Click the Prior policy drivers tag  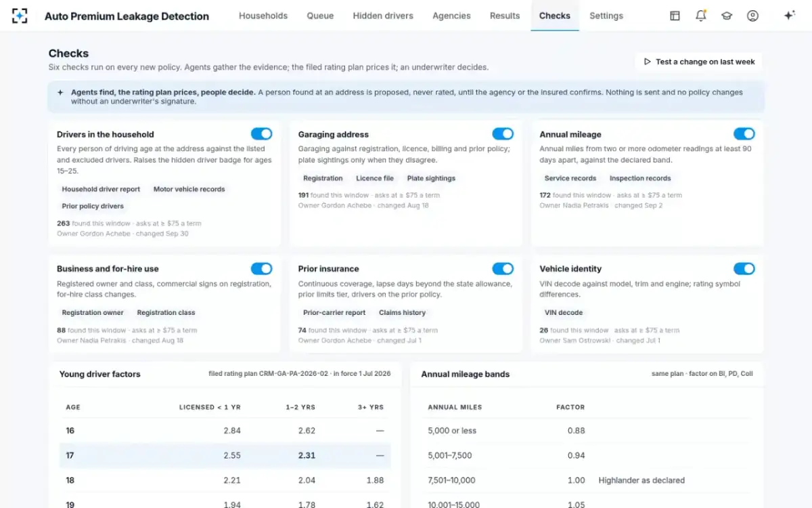point(93,207)
